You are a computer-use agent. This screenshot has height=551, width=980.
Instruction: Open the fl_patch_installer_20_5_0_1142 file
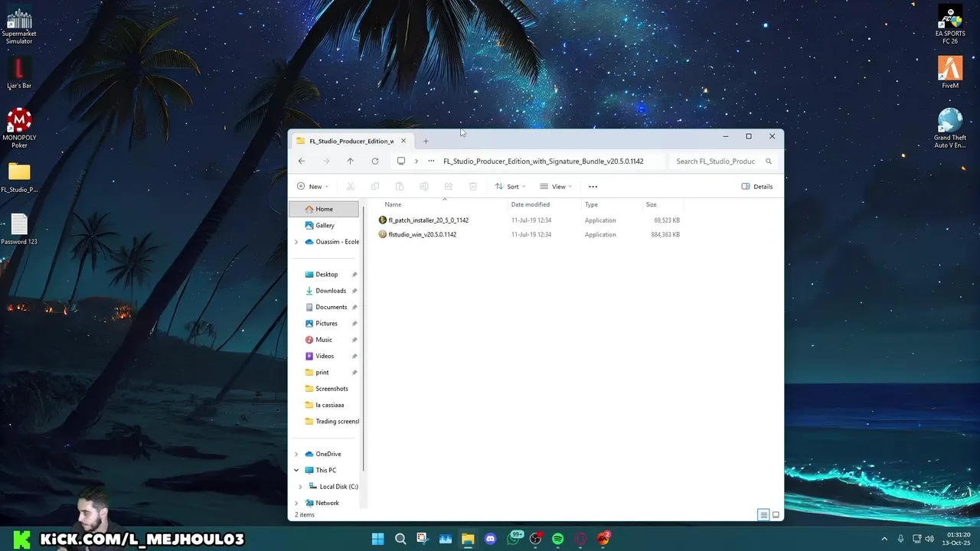pyautogui.click(x=428, y=220)
